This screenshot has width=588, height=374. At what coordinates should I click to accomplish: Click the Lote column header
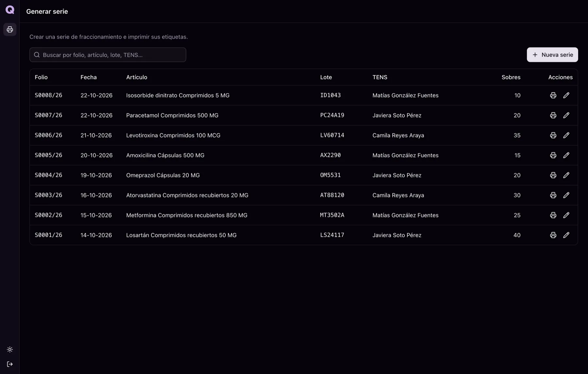coord(326,77)
